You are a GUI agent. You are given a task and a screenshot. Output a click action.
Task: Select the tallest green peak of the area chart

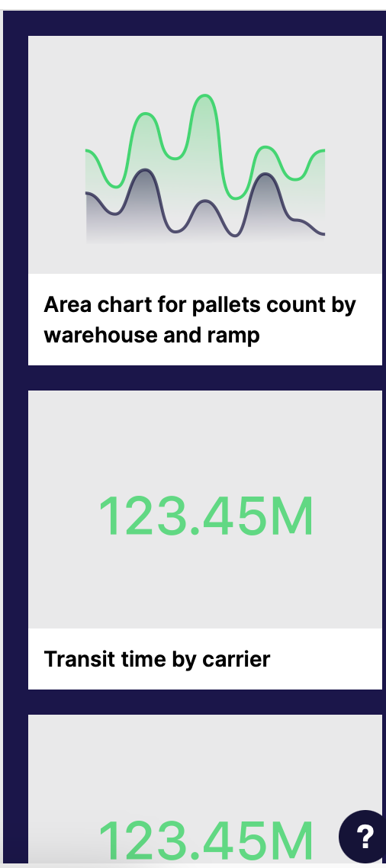point(205,96)
